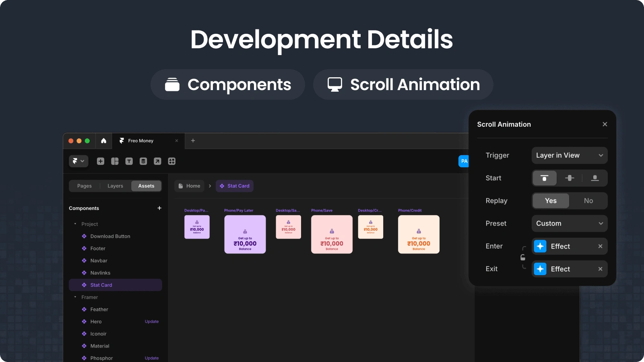The width and height of the screenshot is (644, 362).
Task: Open the CMS database icon in the toolbar
Action: pyautogui.click(x=143, y=161)
